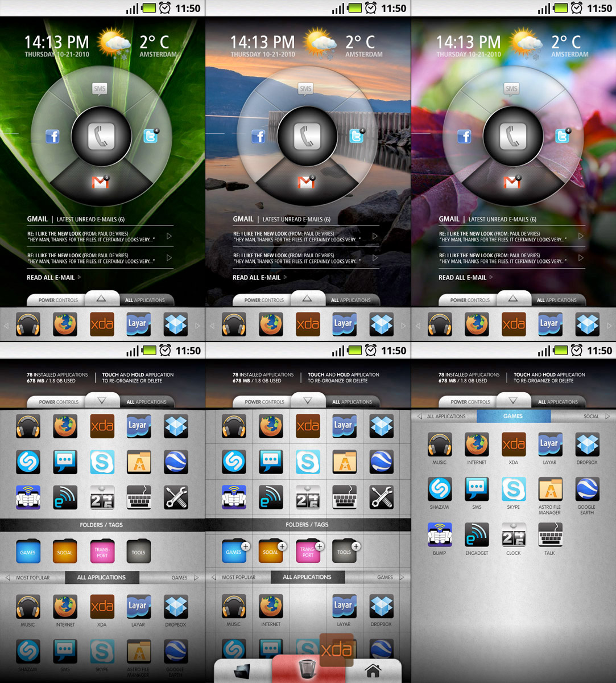The width and height of the screenshot is (616, 683).
Task: Click right arrow next to Social category
Action: pos(607,417)
